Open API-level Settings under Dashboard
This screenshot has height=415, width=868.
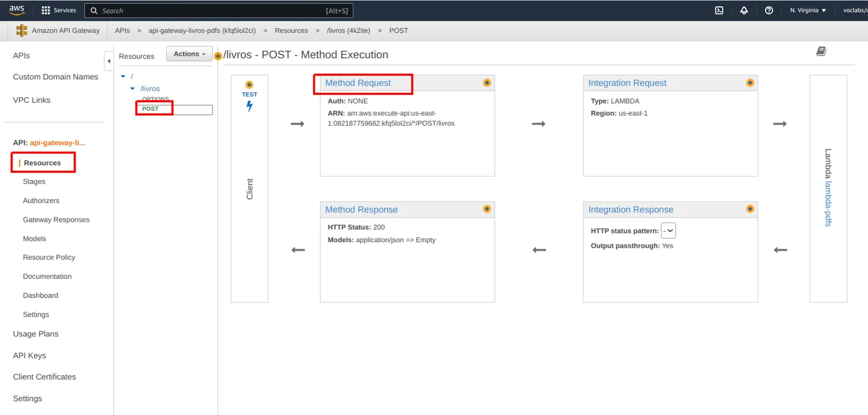[36, 315]
